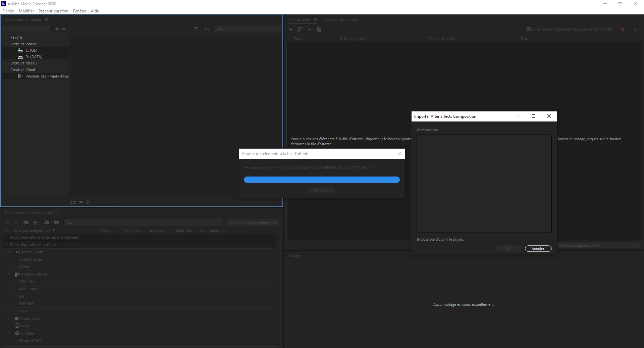Export presets icon in preset browser
Image resolution: width=644 pixels, height=348 pixels.
(57, 222)
